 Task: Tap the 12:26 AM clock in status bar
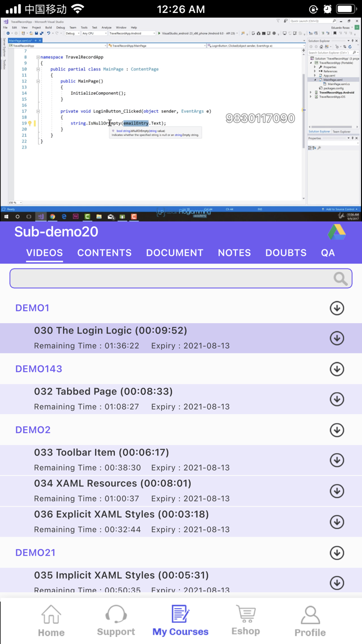tap(181, 9)
